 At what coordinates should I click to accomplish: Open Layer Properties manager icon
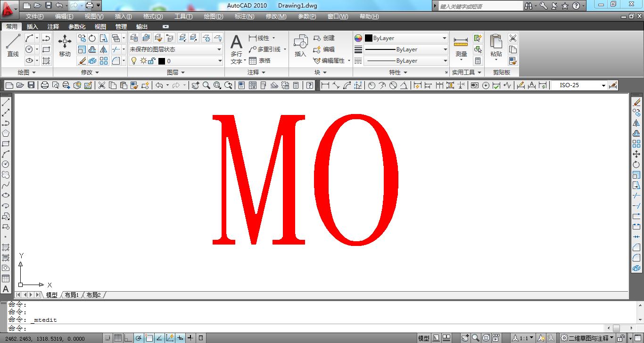pos(134,38)
